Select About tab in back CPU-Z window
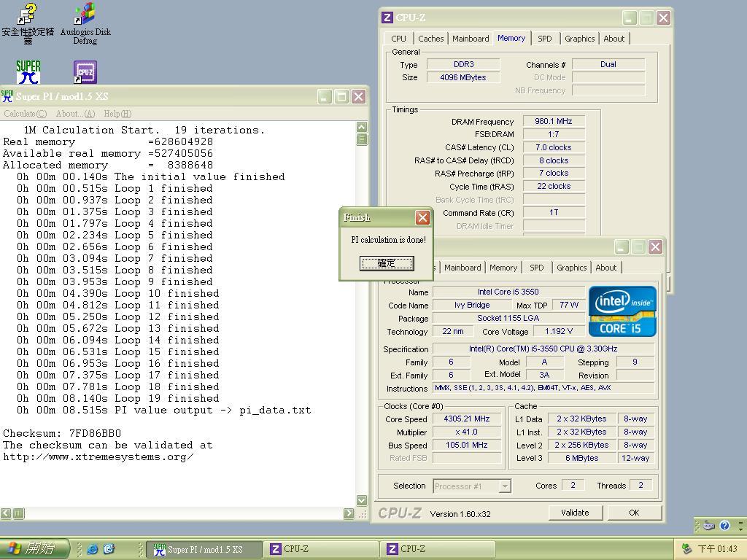This screenshot has width=747, height=560. pos(614,39)
